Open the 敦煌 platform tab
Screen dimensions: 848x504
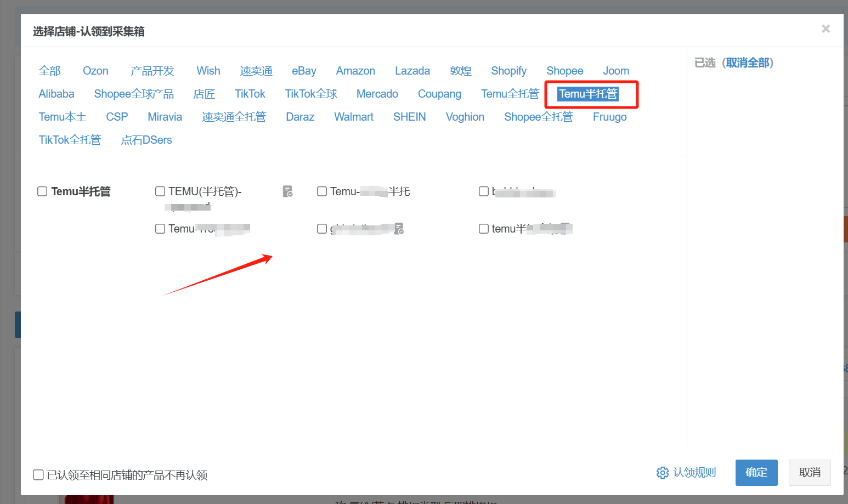[x=461, y=71]
